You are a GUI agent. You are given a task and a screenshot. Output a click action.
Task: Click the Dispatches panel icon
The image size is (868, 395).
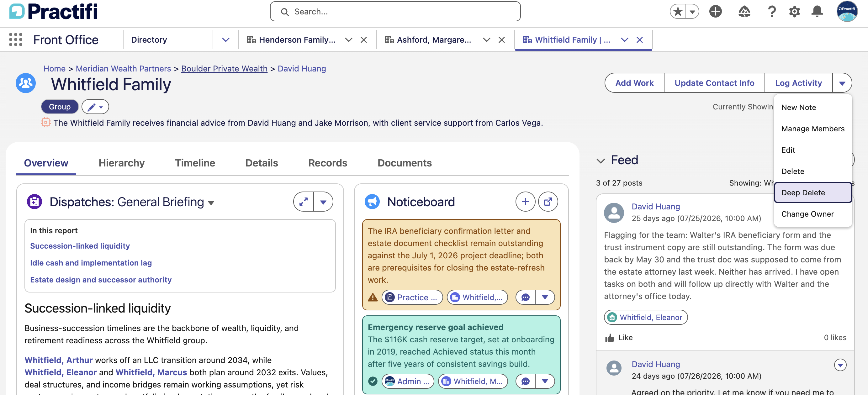coord(34,202)
